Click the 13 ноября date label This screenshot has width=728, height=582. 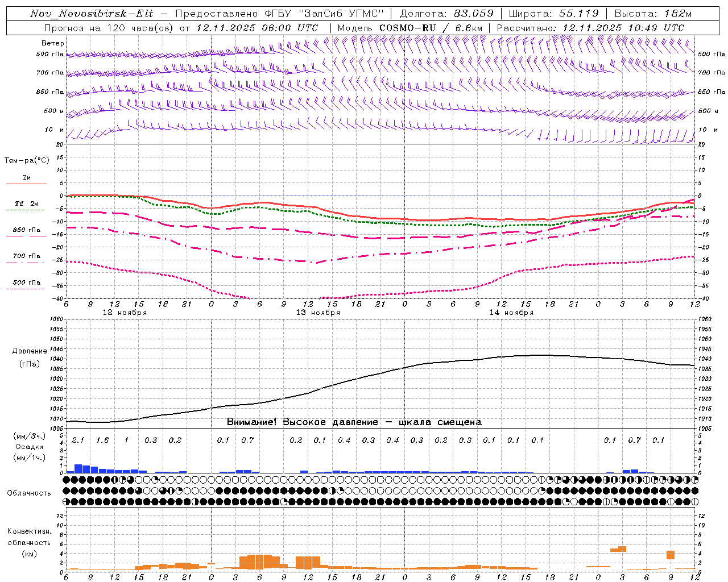[x=318, y=313]
